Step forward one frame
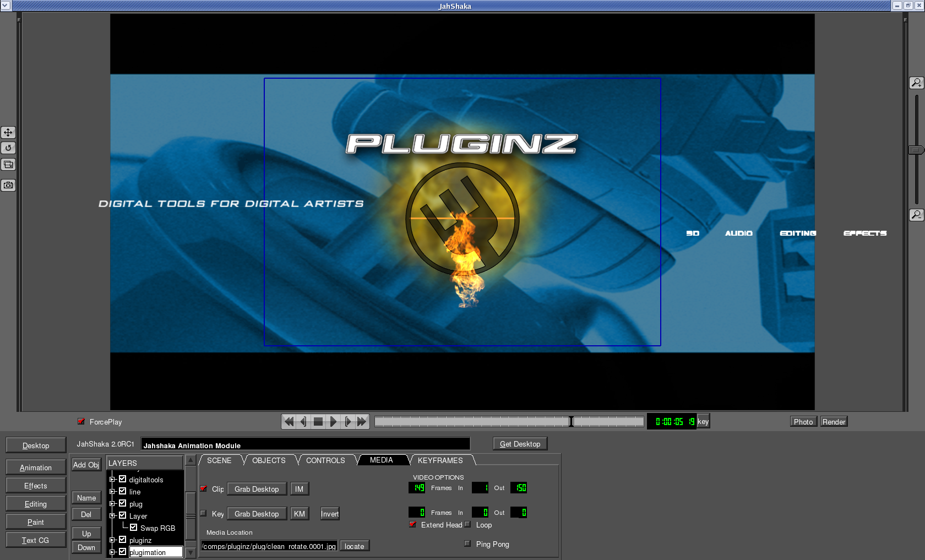925x560 pixels. 347,422
